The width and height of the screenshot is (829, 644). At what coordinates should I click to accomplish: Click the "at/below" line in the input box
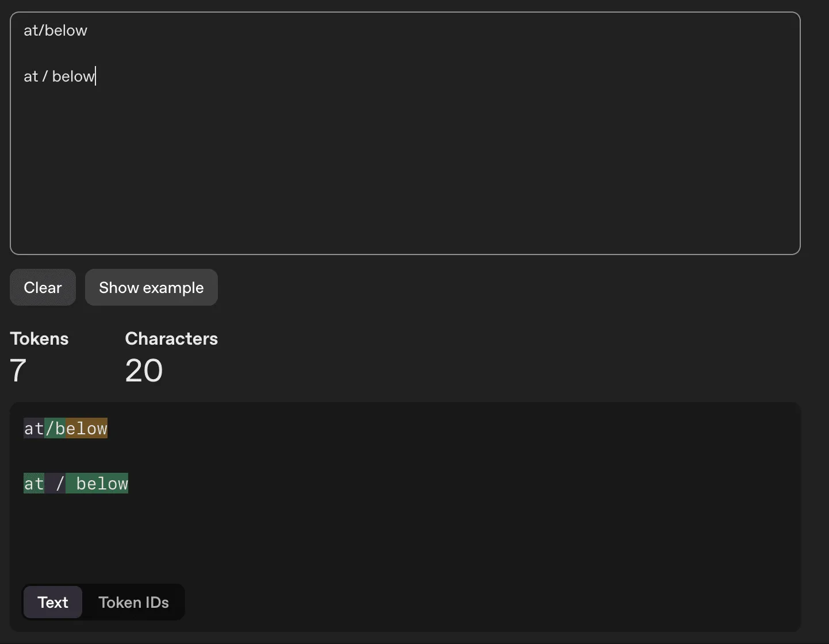(55, 30)
